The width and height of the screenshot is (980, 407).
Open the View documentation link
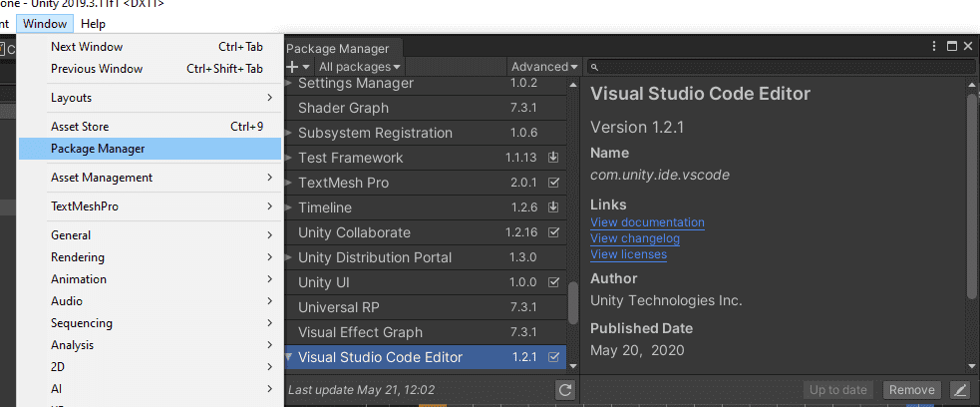[647, 222]
